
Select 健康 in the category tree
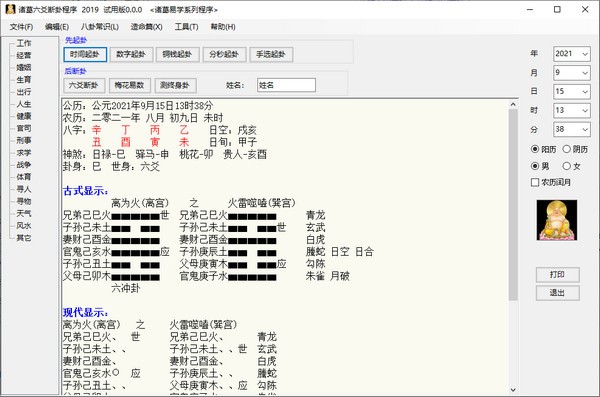[24, 116]
